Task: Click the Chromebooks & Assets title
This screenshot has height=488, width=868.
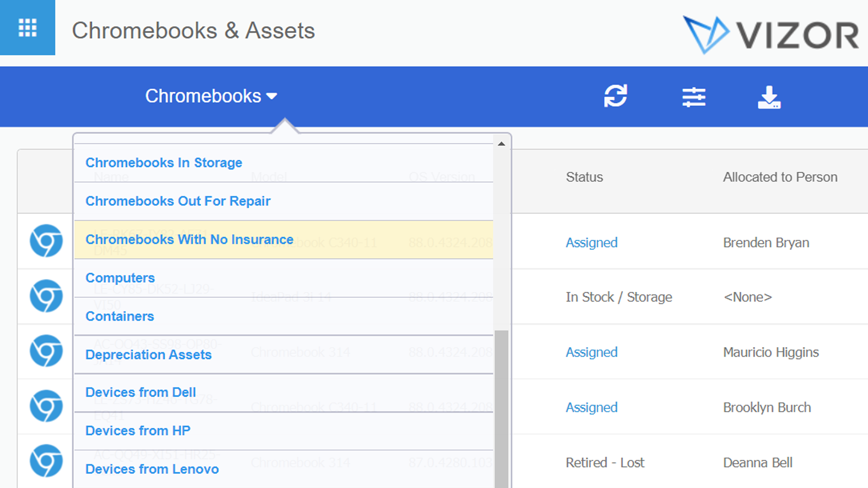Action: click(193, 31)
